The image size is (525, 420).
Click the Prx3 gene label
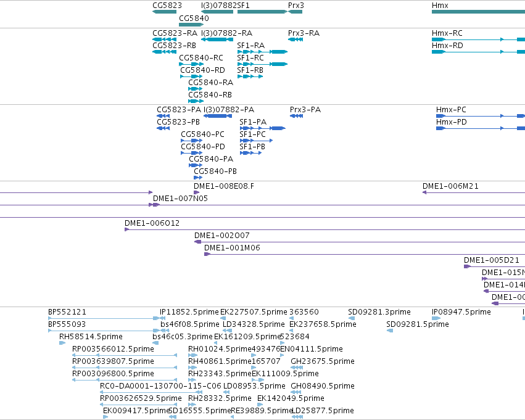click(x=296, y=6)
